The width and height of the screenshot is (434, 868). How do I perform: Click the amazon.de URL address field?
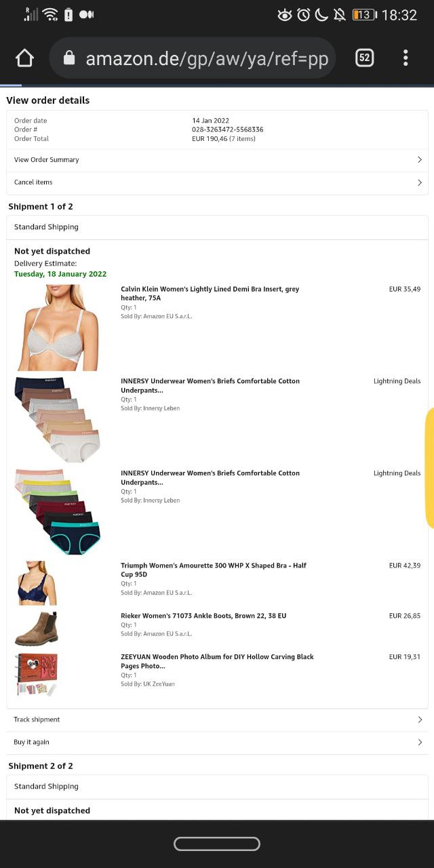coord(192,58)
